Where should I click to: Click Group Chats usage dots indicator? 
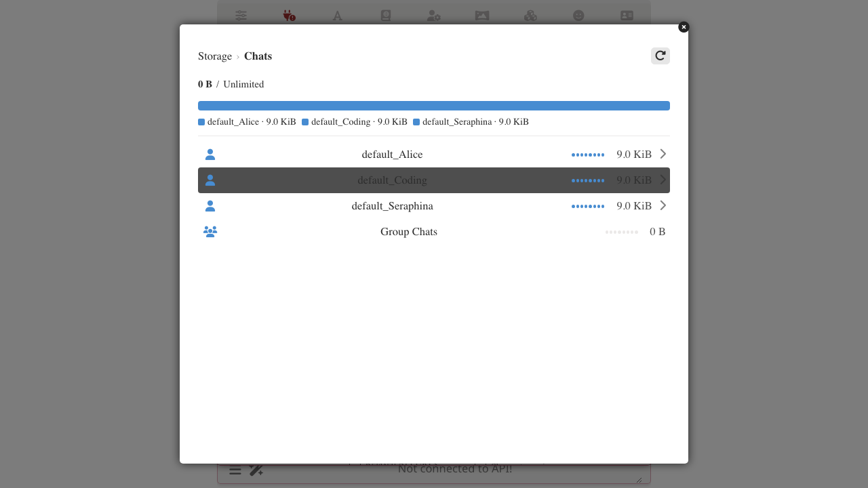[x=622, y=232]
